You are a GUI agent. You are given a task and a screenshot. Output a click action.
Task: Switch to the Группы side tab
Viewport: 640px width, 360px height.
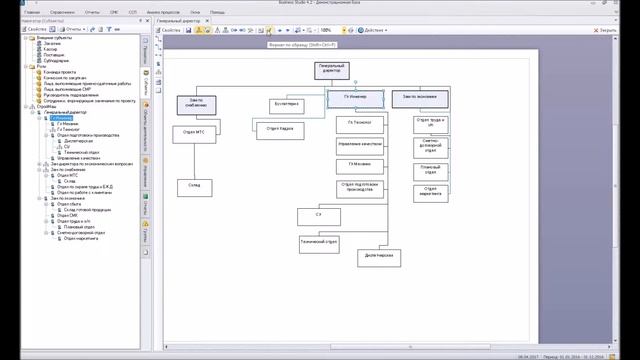(146, 232)
